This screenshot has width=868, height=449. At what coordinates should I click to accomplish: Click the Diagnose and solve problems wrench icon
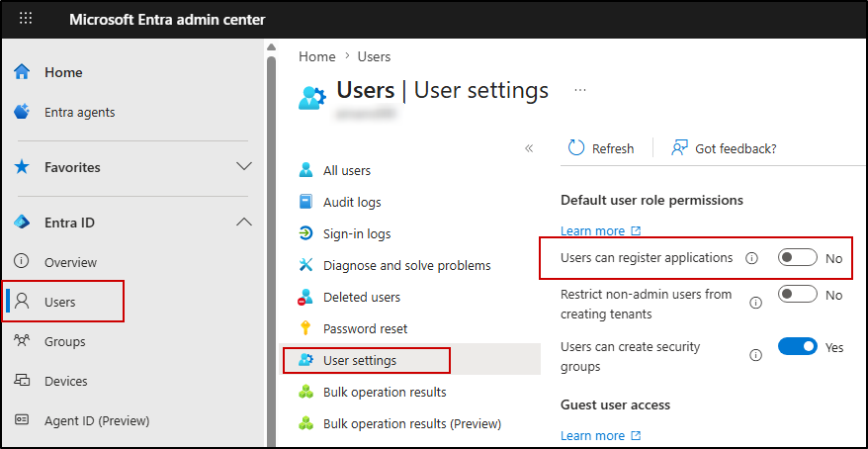pyautogui.click(x=305, y=265)
